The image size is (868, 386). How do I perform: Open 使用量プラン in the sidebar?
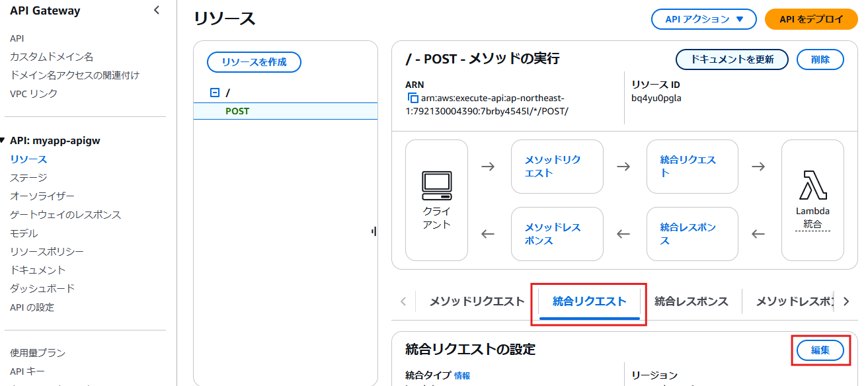click(38, 353)
